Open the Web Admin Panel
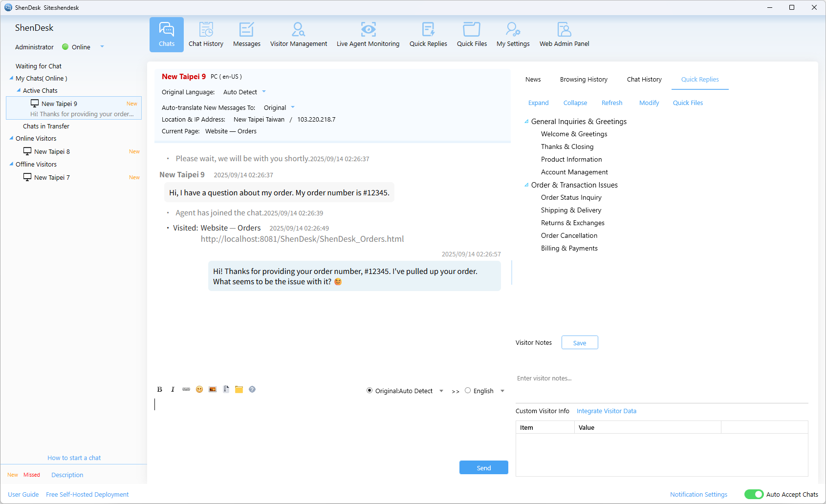 tap(564, 35)
